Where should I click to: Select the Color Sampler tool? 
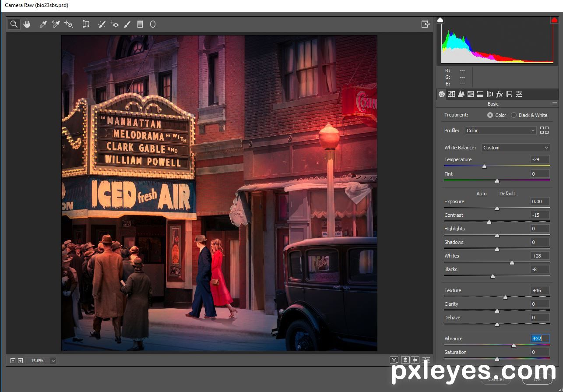[56, 24]
